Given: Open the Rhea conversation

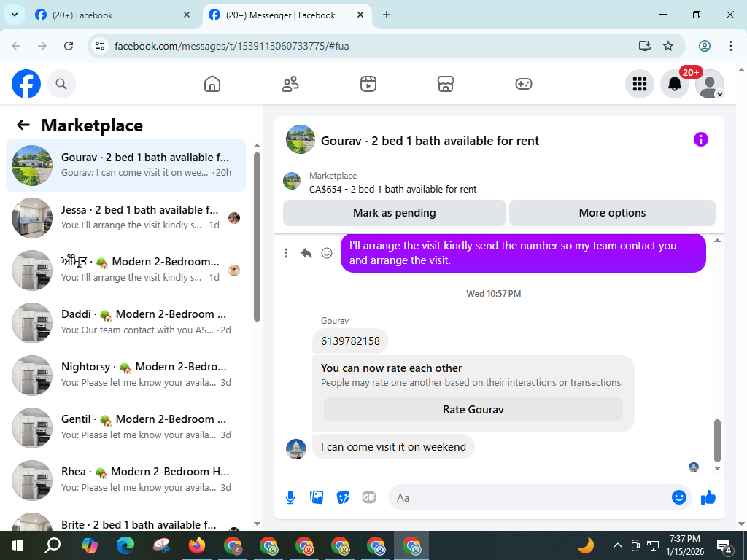Looking at the screenshot, I should (125, 480).
